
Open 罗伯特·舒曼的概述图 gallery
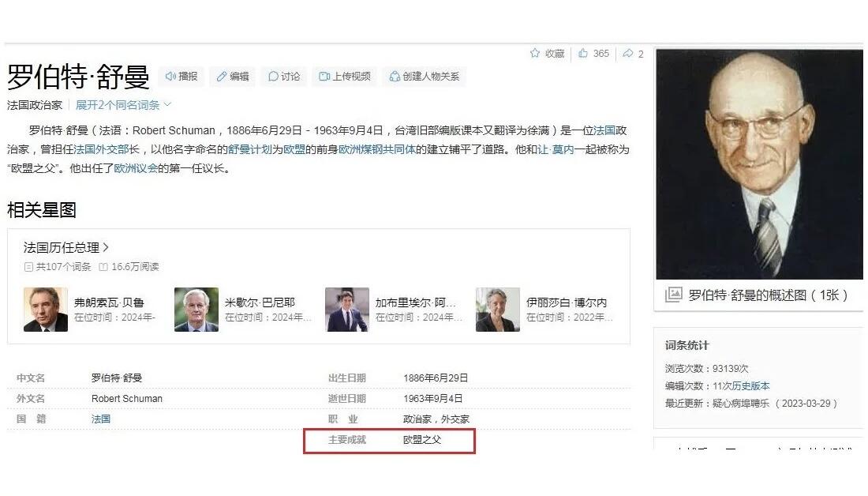tap(758, 295)
